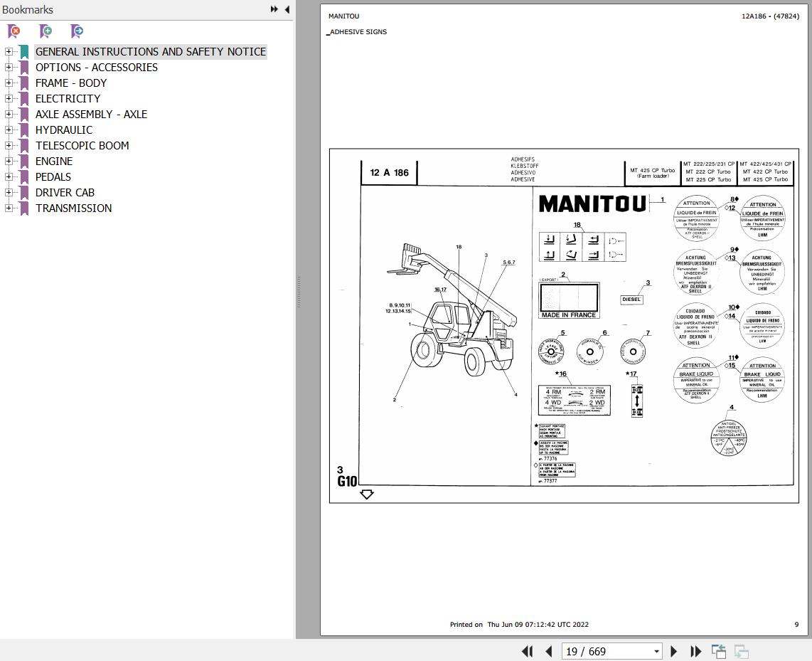This screenshot has width=812, height=661.
Task: Click the MADE IN FRANCE label drawing
Action: tap(569, 300)
